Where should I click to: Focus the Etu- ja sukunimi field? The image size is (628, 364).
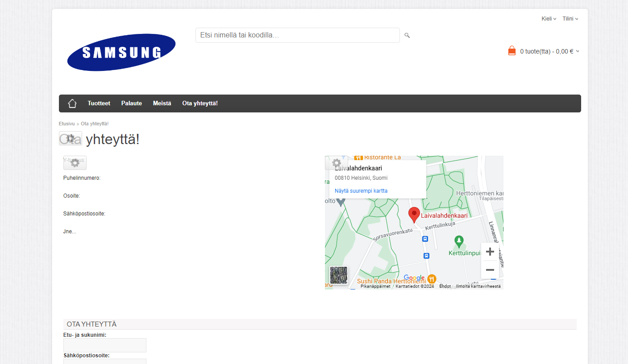coord(105,345)
